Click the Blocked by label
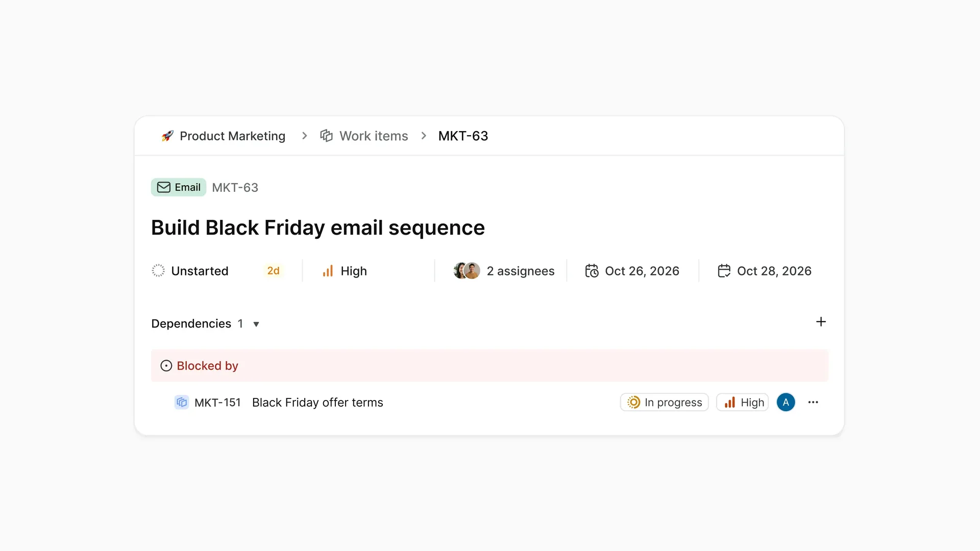 (207, 366)
